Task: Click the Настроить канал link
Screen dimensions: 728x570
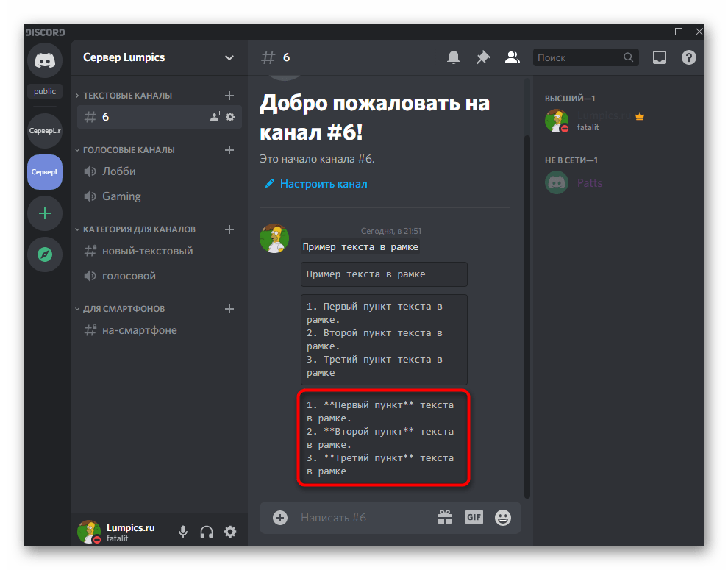Action: point(316,183)
